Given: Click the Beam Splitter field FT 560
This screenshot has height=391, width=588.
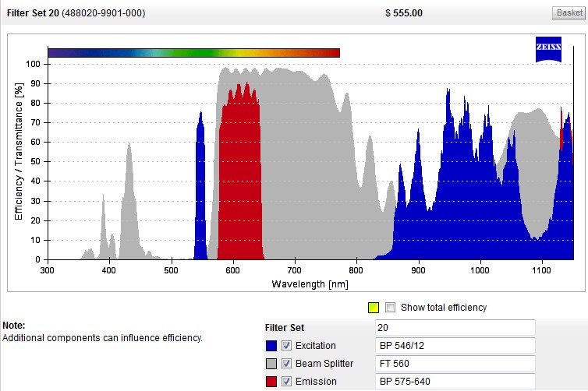Looking at the screenshot, I should [455, 363].
